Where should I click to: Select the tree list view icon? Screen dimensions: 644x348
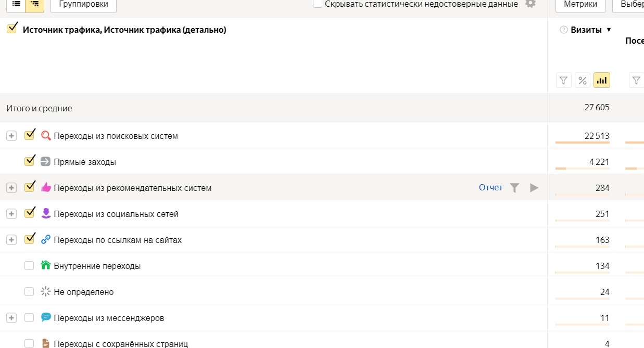click(x=35, y=4)
